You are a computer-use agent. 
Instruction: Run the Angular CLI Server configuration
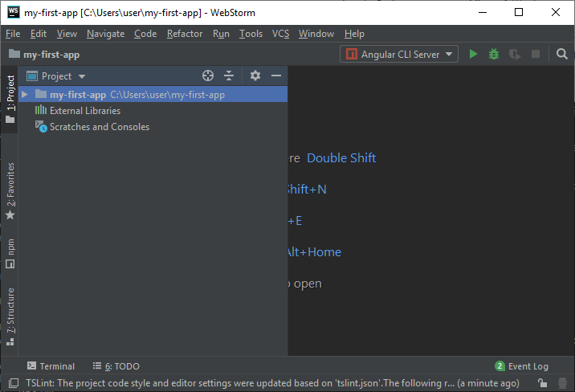tap(473, 55)
